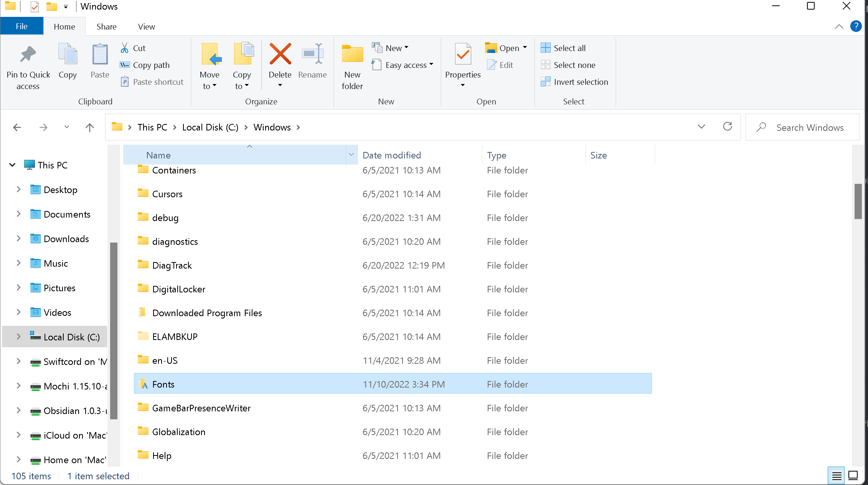868x485 pixels.
Task: Click Pin to Quick access icon
Action: click(28, 54)
